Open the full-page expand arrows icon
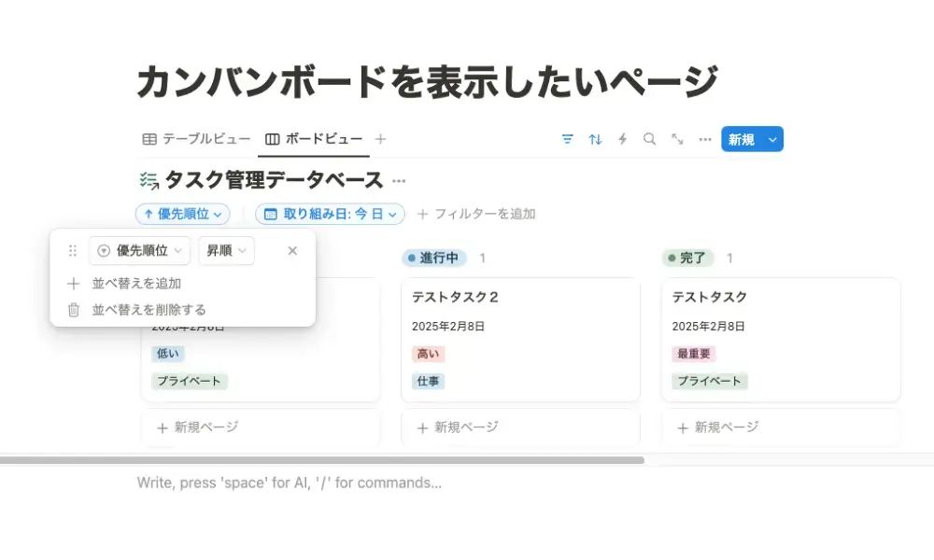 (677, 139)
